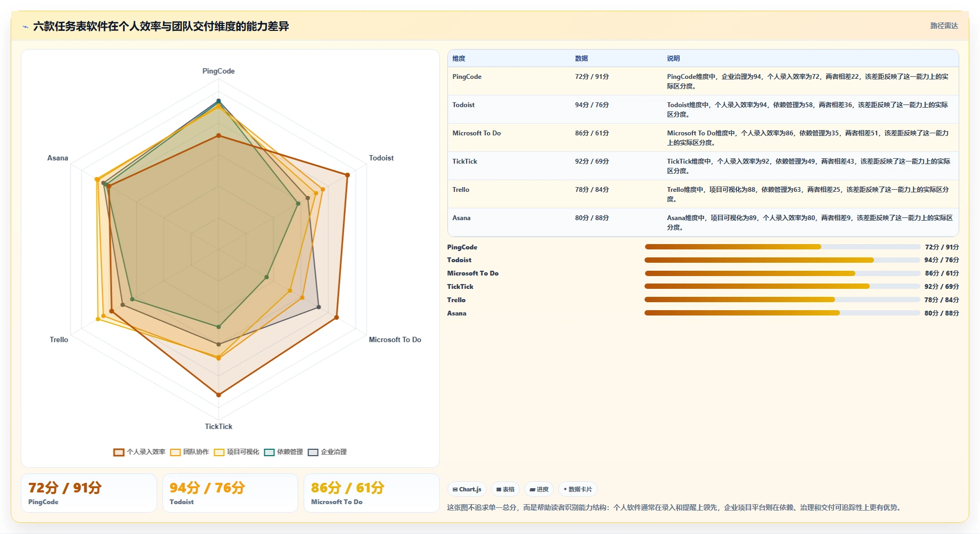Image resolution: width=980 pixels, height=534 pixels.
Task: Click table value 72分 / 91分
Action: coord(592,77)
